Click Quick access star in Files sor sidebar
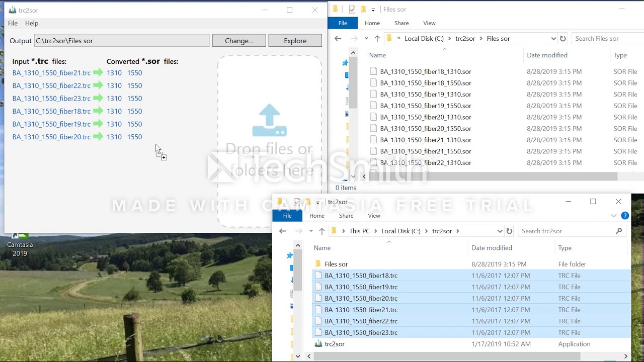644x362 pixels. (345, 63)
